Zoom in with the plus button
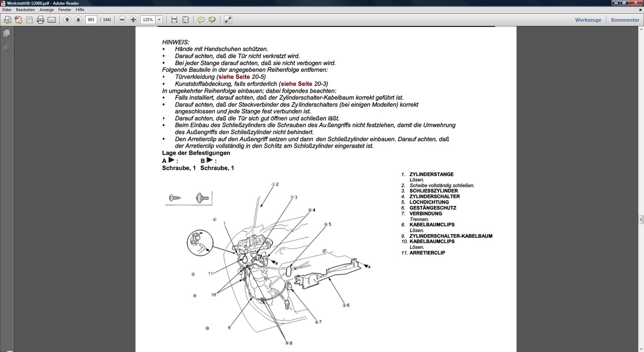This screenshot has width=644, height=352. coord(133,20)
